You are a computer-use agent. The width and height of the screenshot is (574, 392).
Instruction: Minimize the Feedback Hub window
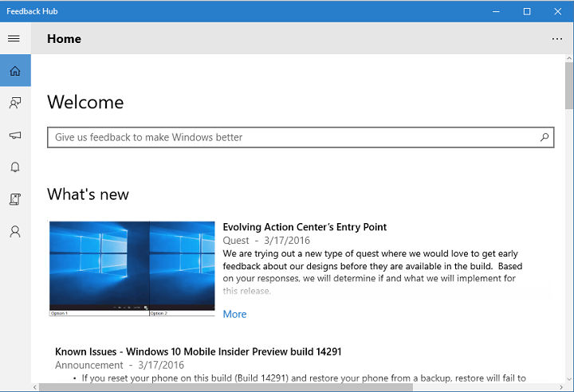(x=496, y=11)
